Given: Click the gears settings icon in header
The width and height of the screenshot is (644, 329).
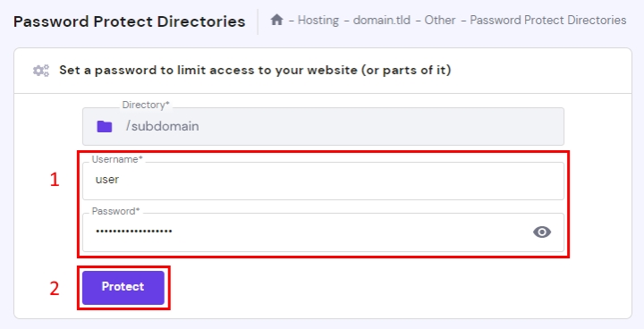Looking at the screenshot, I should click(41, 71).
